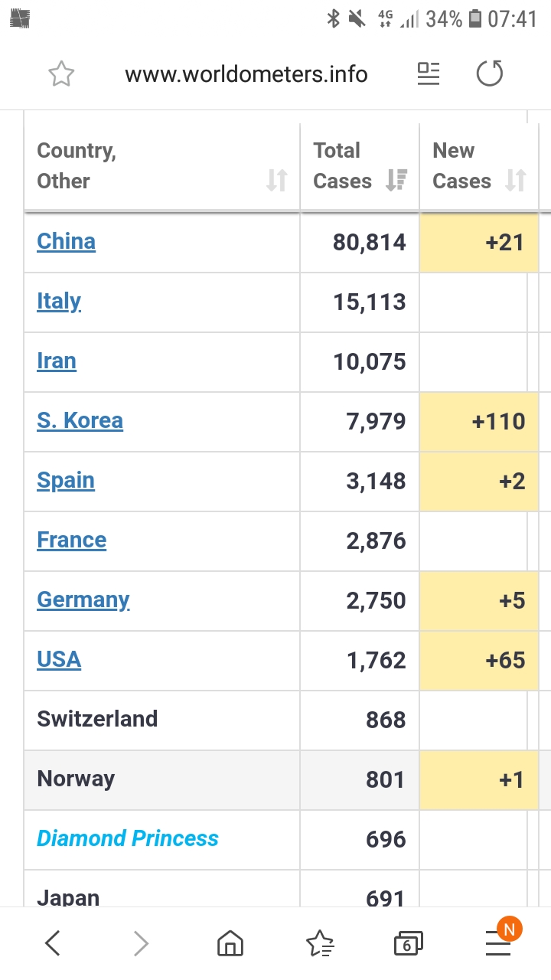The image size is (551, 980).
Task: Tap the www.worldometers.info address bar
Action: point(246,74)
